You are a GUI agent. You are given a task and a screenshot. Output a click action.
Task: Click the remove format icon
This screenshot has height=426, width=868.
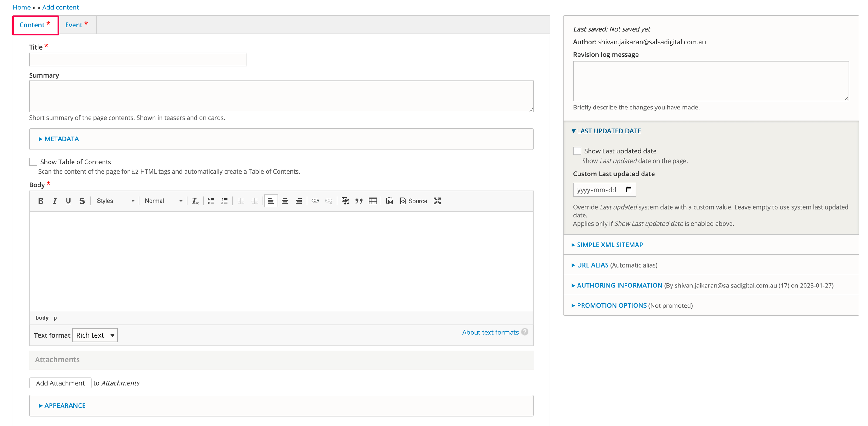point(195,201)
